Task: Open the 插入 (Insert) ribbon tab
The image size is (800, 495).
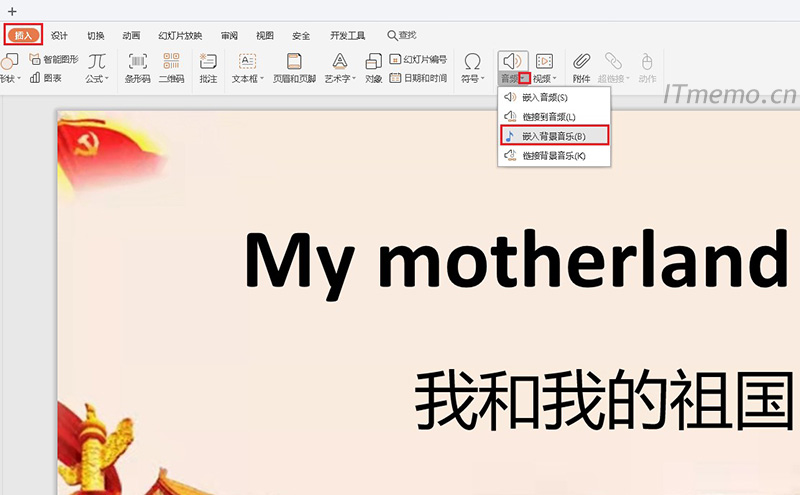Action: pyautogui.click(x=23, y=35)
